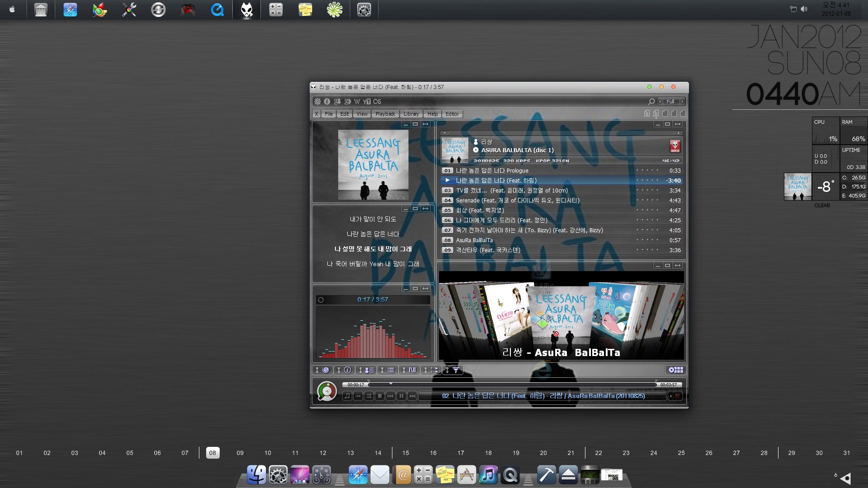
Task: Click the last page layout icon
Action: (x=683, y=113)
